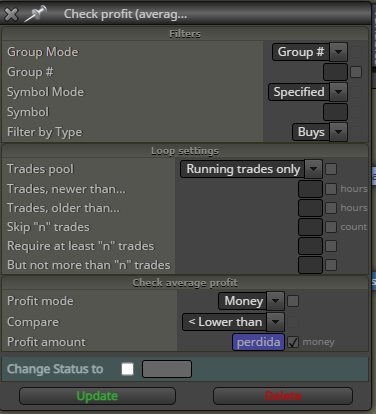
Task: Toggle the Trades, older than hours checkbox
Action: coord(331,208)
